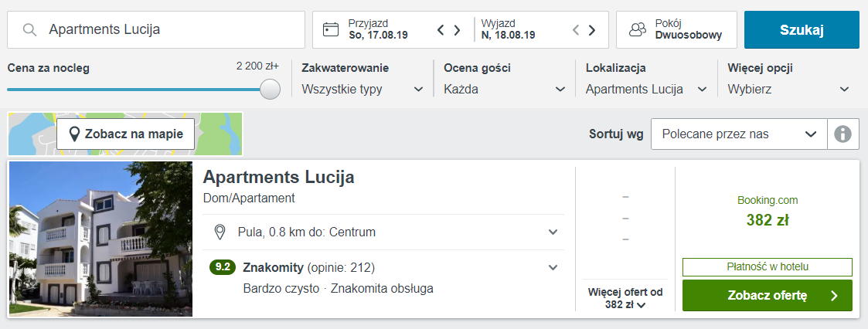Go to previous check-in date
The height and width of the screenshot is (329, 868).
pyautogui.click(x=441, y=30)
